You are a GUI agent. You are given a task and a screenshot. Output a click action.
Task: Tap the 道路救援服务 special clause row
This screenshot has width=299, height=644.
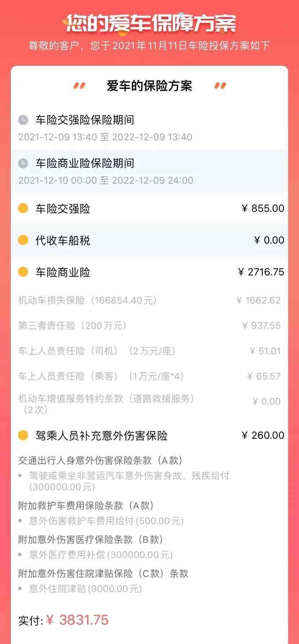coord(106,403)
